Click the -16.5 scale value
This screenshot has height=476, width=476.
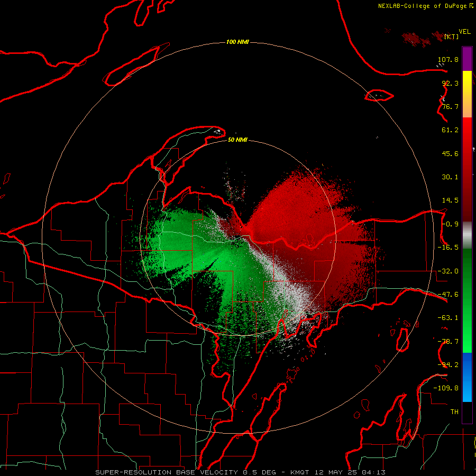pos(448,248)
